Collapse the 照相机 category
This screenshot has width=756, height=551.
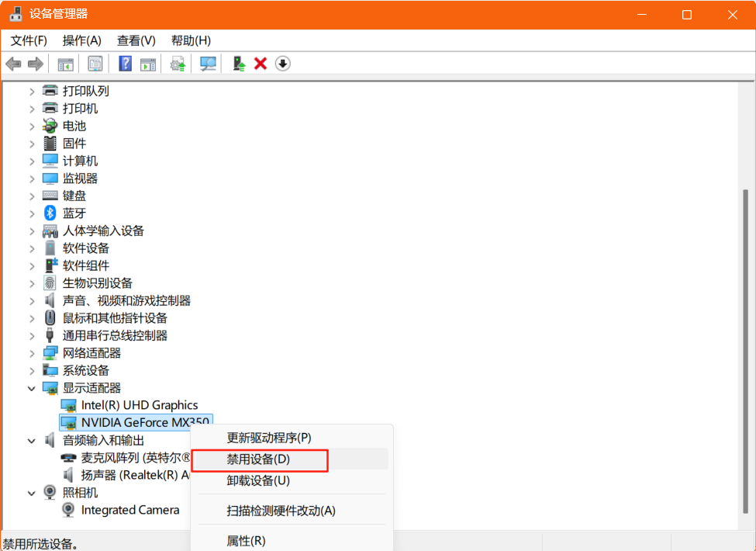(x=32, y=493)
